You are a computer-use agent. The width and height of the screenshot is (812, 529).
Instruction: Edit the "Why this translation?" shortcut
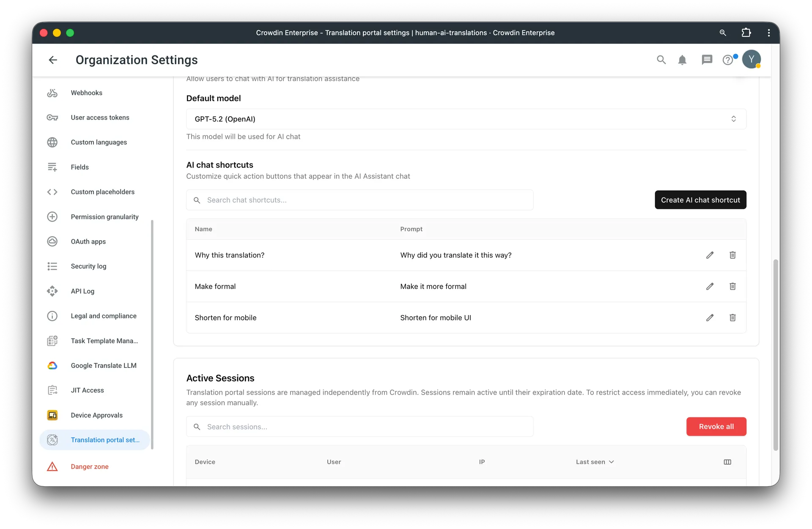710,255
